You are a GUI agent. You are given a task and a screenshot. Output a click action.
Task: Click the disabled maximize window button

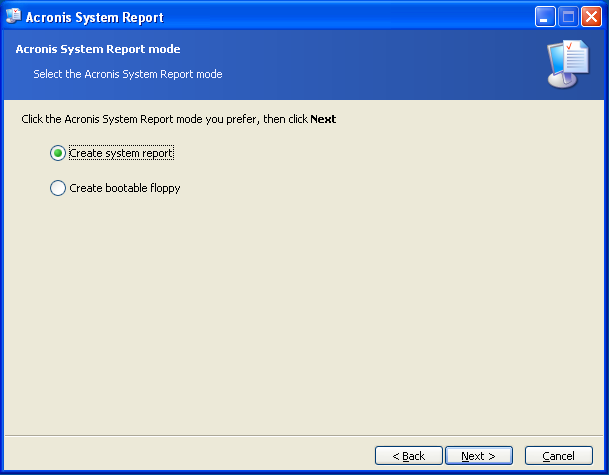tap(568, 17)
